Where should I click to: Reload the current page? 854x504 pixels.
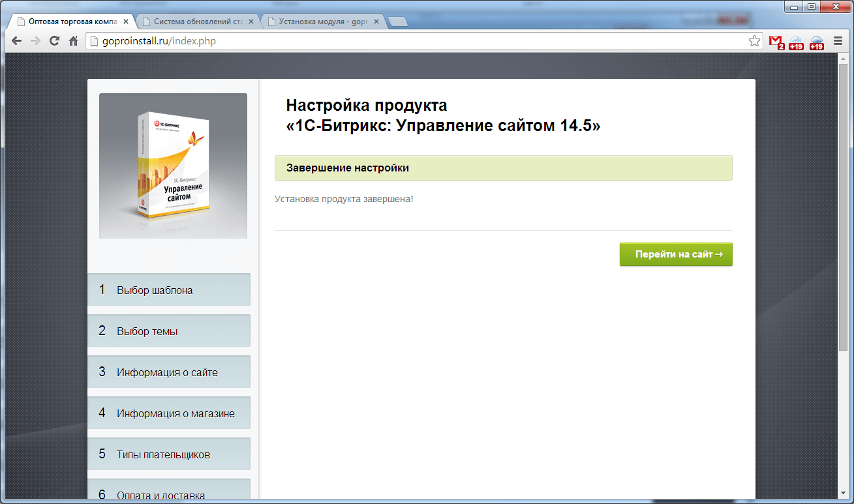55,41
